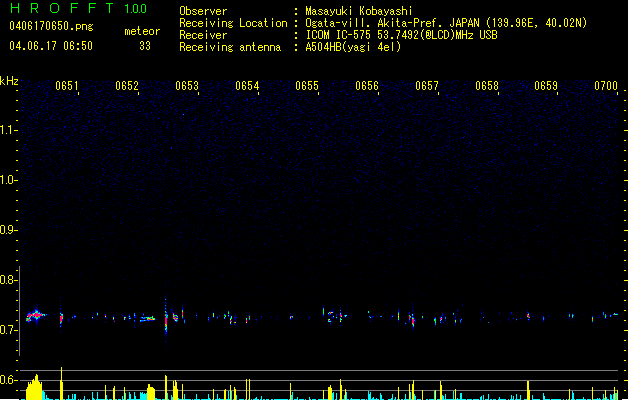Click the 'Receiver' field label
This screenshot has height=400, width=629.
(203, 35)
